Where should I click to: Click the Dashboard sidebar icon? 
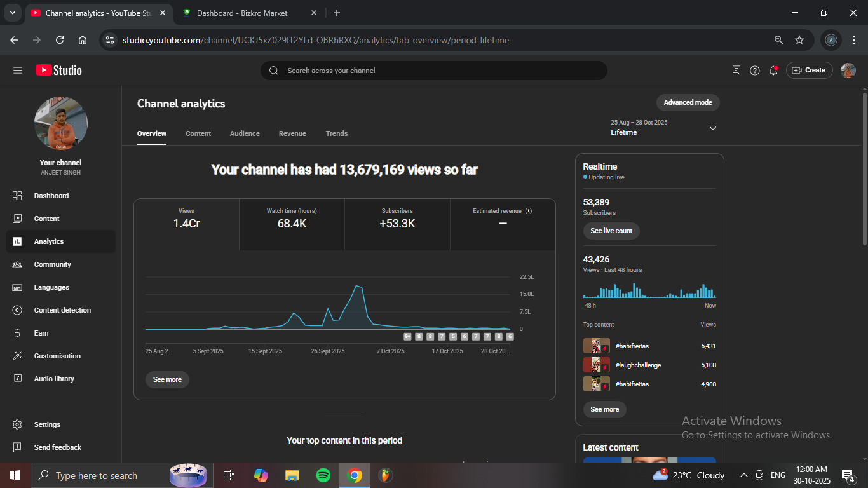click(x=17, y=196)
